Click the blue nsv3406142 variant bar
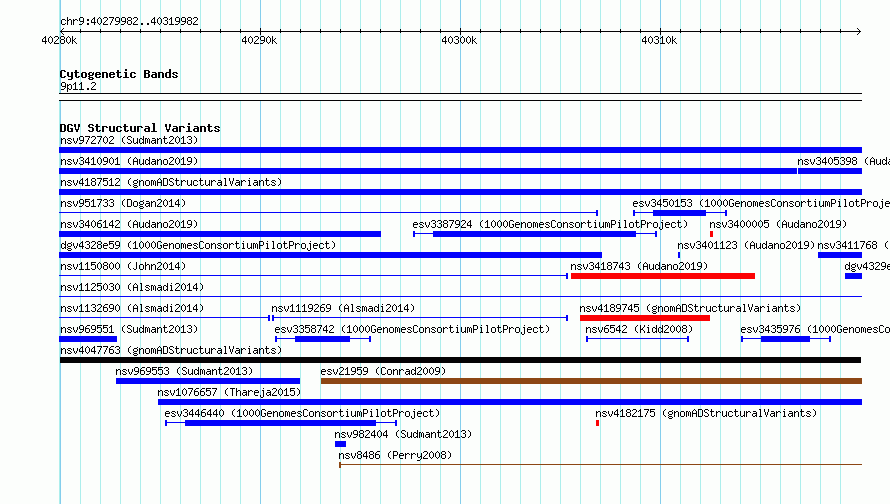 (220, 234)
